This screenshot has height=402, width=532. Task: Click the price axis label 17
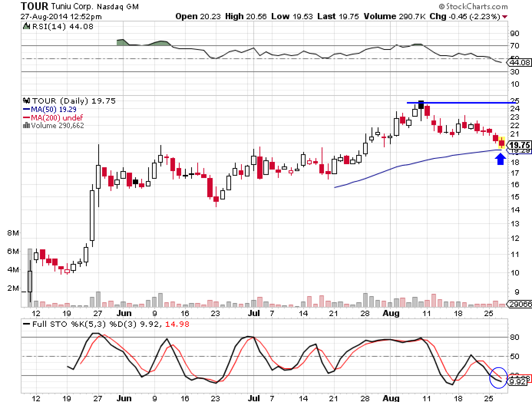click(514, 173)
